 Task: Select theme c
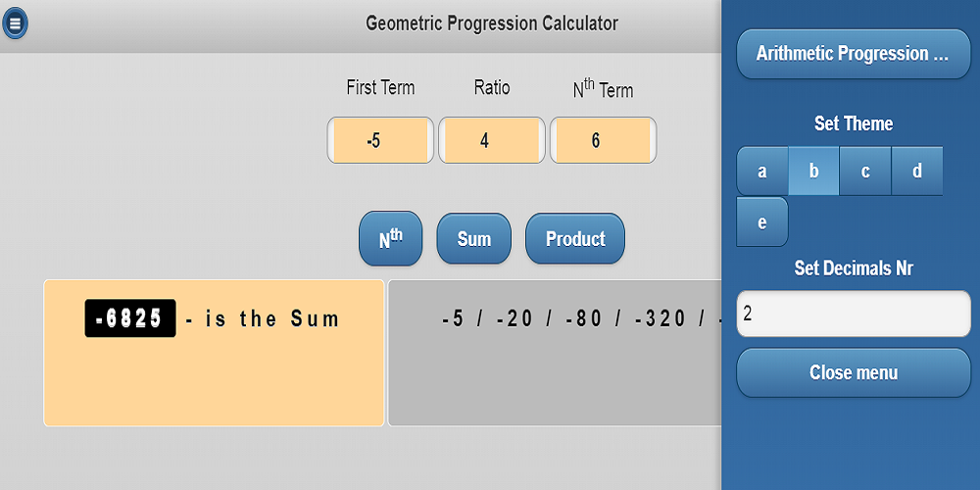pos(865,171)
